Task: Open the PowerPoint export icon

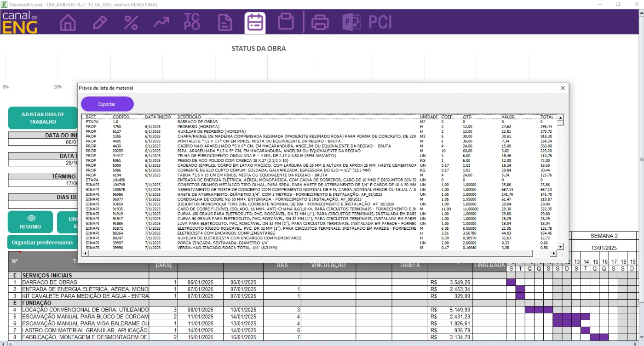Action: 351,22
